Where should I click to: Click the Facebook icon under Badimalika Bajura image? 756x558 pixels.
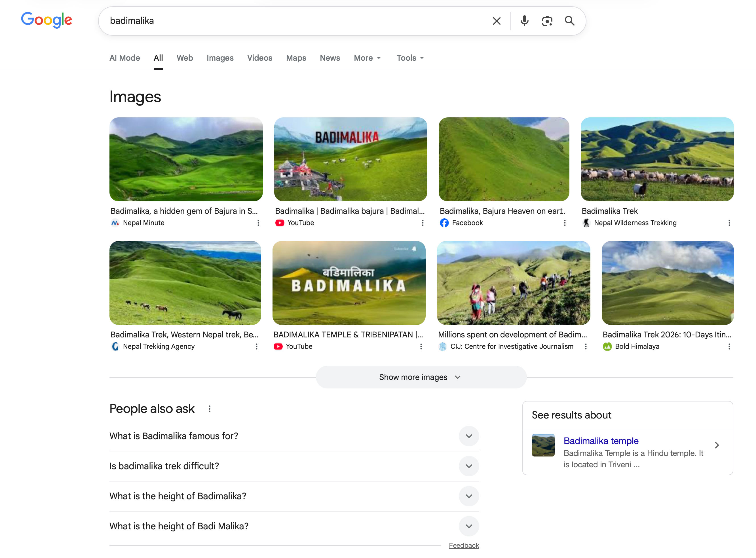[x=444, y=223]
